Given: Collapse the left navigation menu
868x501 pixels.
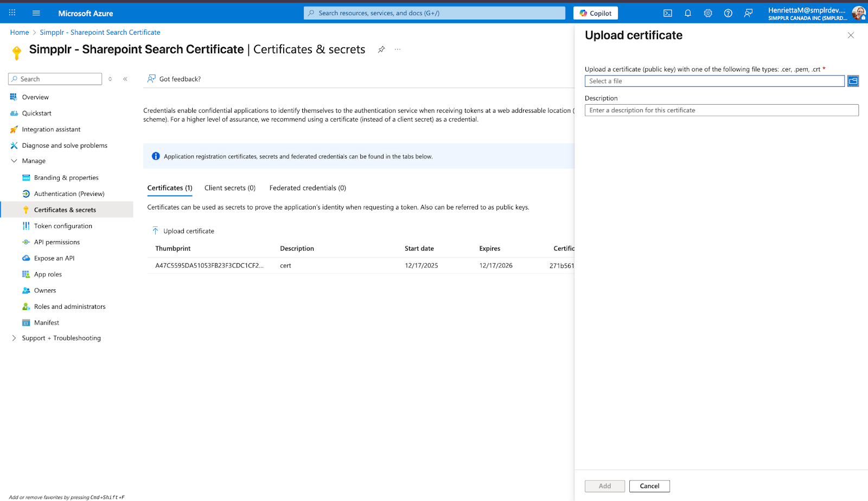Looking at the screenshot, I should [125, 79].
